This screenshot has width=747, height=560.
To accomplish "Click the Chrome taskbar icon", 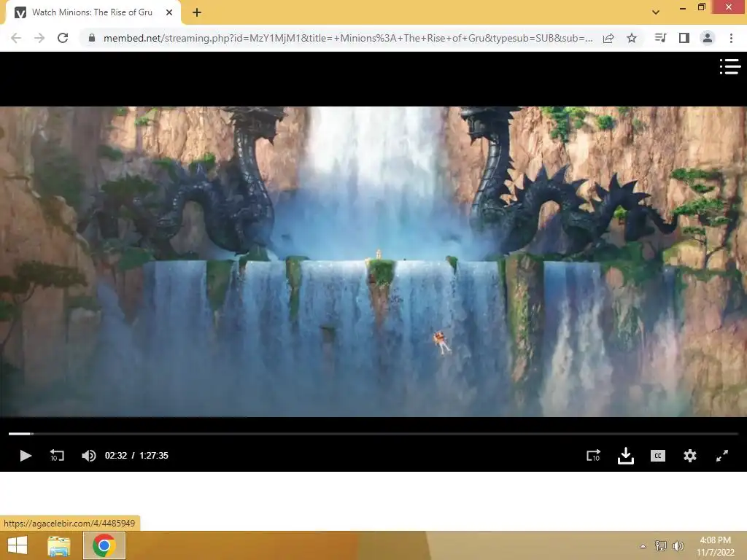I will 104,545.
